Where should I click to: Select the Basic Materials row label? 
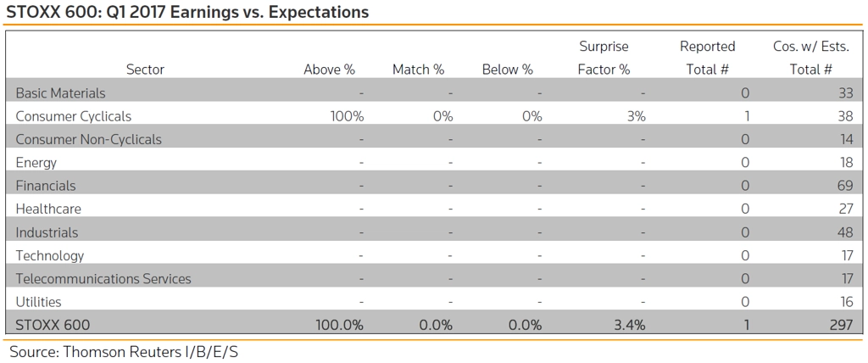(60, 93)
